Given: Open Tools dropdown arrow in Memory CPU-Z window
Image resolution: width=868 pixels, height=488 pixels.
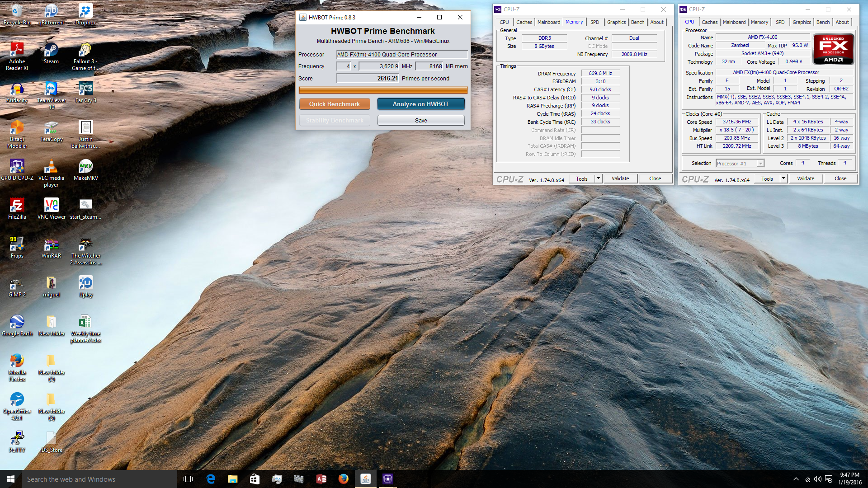Looking at the screenshot, I should 598,178.
